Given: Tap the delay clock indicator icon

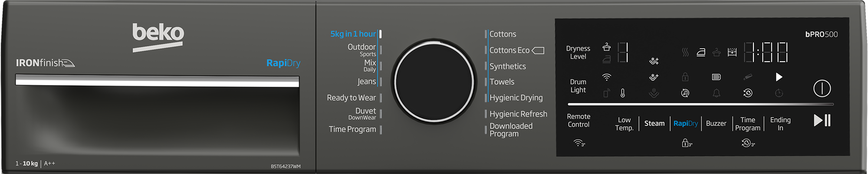Looking at the screenshot, I should [x=779, y=93].
